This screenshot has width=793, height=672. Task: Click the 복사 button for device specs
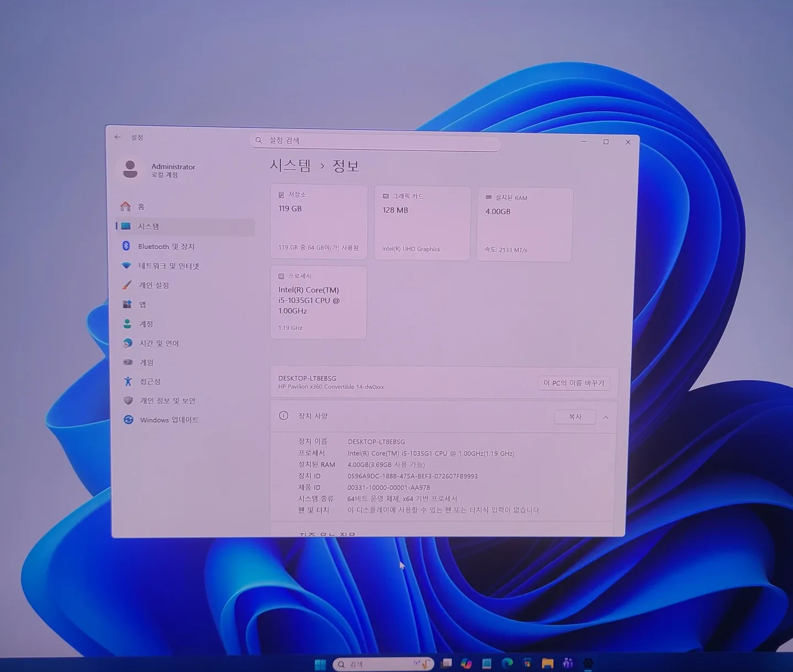pyautogui.click(x=575, y=417)
